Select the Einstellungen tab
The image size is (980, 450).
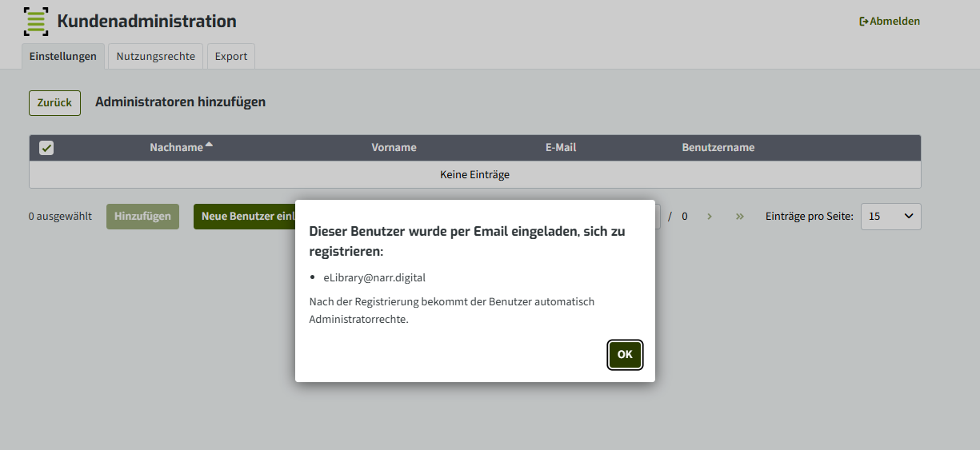tap(63, 56)
